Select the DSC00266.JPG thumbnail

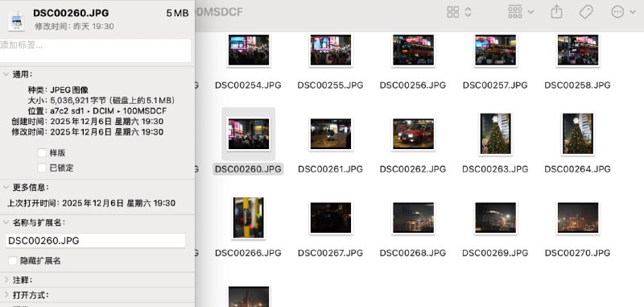coord(249,218)
